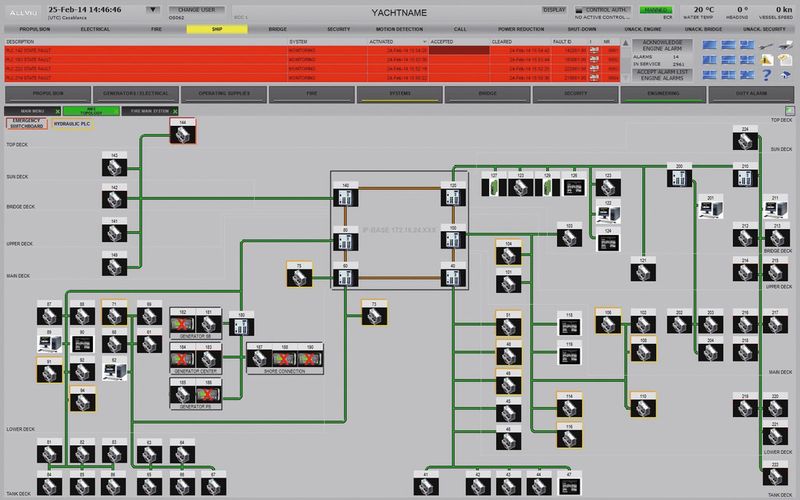The image size is (800, 500).
Task: Click ACKNOWLEDGE ENGINE ALARM button
Action: pos(662,45)
